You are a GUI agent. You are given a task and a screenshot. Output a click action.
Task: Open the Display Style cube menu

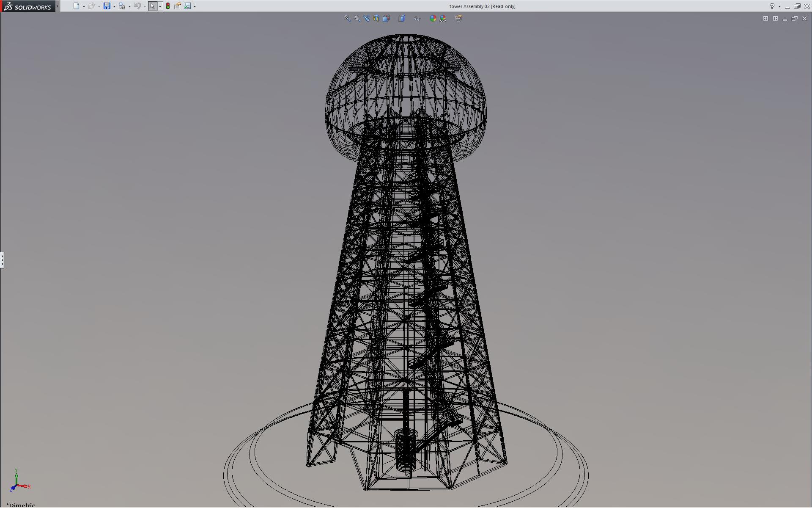tap(402, 18)
